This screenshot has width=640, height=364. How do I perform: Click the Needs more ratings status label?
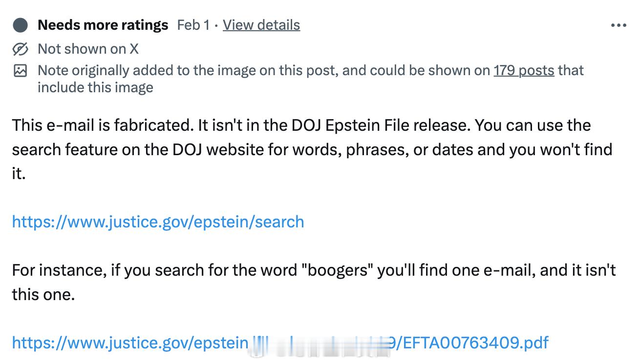pos(103,25)
